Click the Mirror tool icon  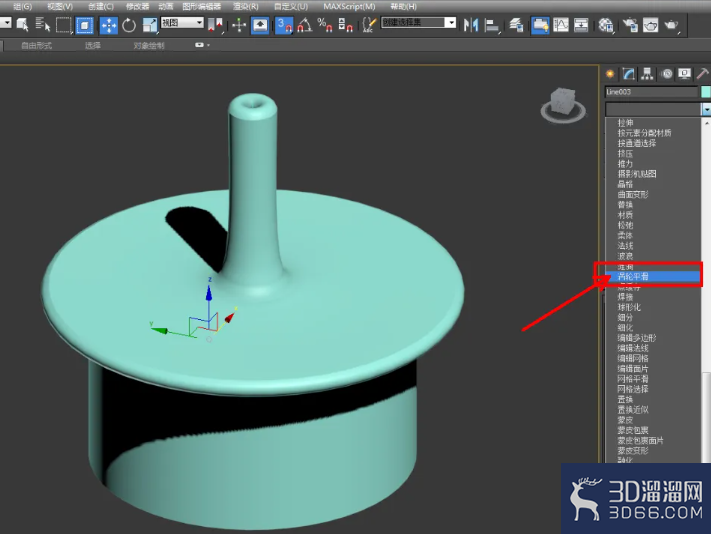click(x=471, y=24)
